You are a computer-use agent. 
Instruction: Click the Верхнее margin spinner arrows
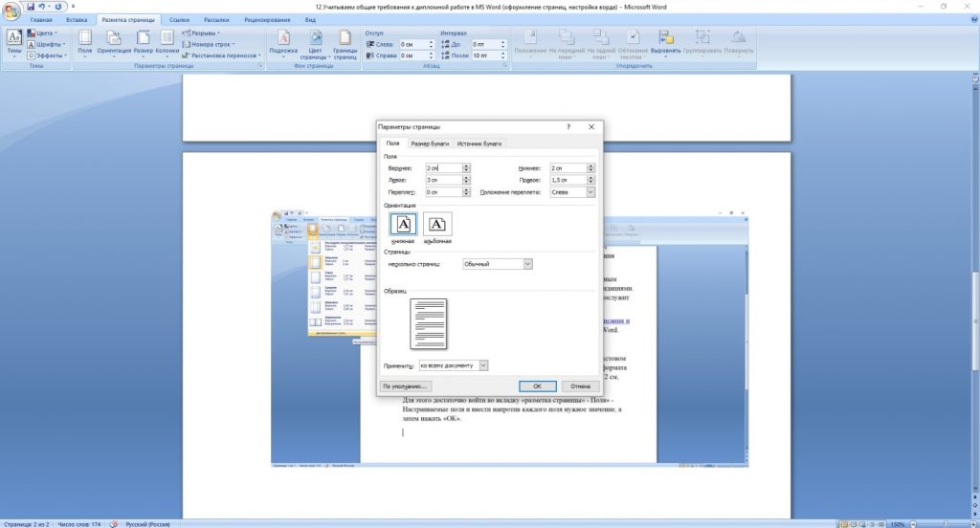tap(466, 168)
